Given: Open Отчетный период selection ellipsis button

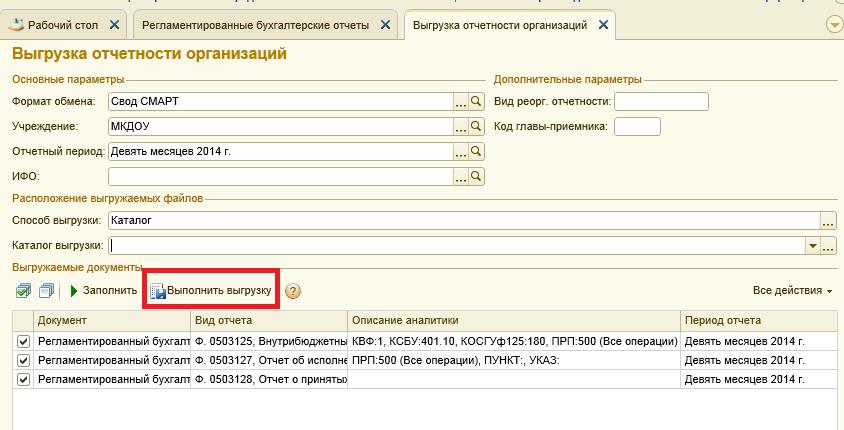Looking at the screenshot, I should (x=460, y=152).
